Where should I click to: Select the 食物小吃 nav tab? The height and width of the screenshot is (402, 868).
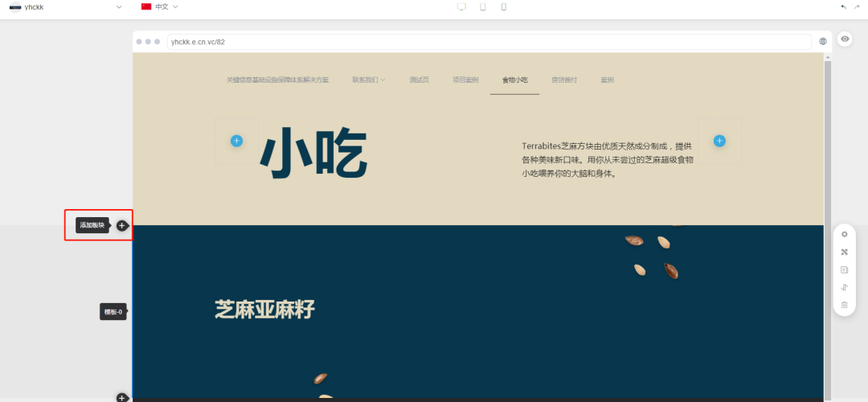515,80
